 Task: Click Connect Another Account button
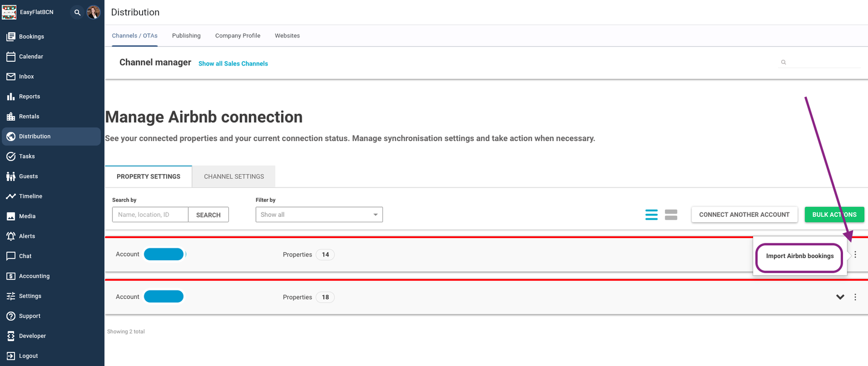pos(744,215)
